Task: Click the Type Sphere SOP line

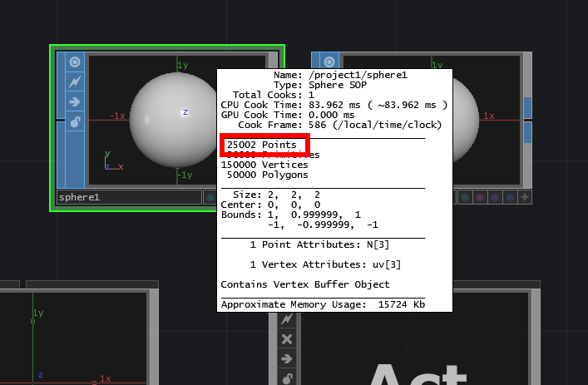Action: point(320,85)
